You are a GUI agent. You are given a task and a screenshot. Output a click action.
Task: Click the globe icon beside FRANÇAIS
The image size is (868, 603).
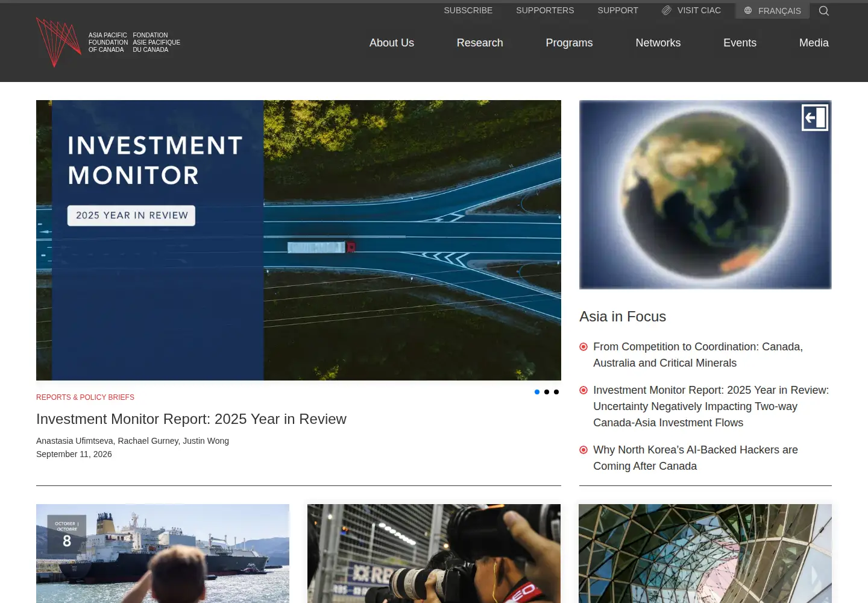pos(748,10)
